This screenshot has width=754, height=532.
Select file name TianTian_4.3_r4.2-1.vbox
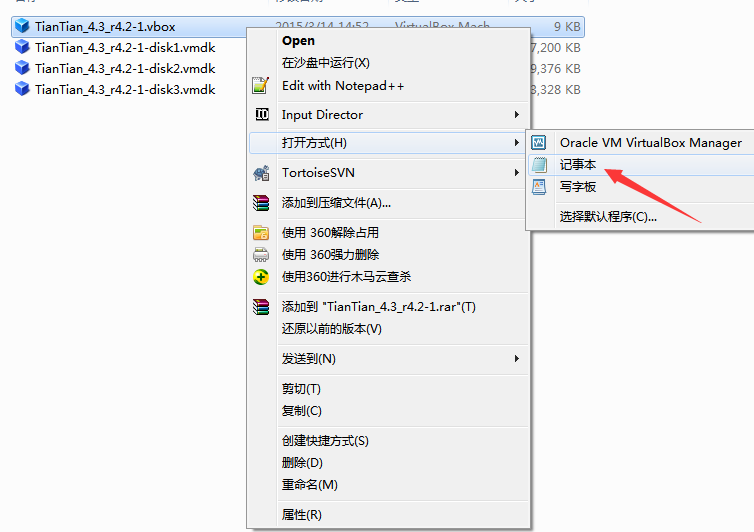point(105,26)
